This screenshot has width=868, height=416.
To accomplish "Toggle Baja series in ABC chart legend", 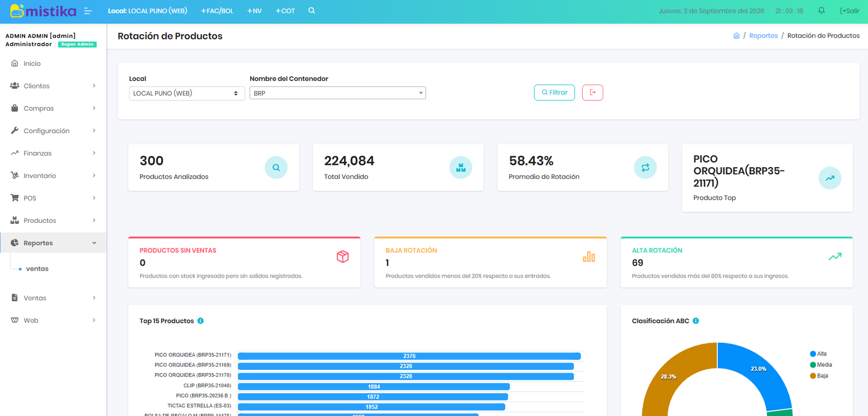I will coord(819,376).
